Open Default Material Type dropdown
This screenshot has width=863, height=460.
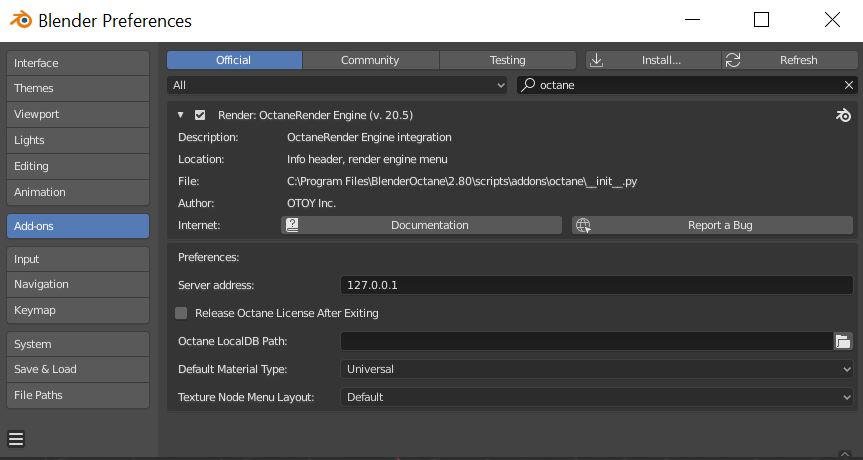point(597,369)
